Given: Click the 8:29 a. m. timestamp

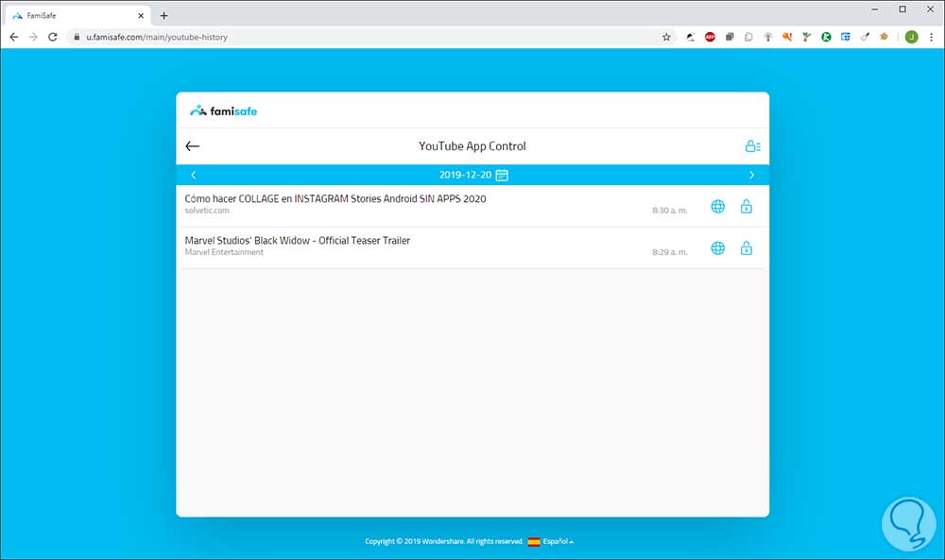Looking at the screenshot, I should [670, 252].
